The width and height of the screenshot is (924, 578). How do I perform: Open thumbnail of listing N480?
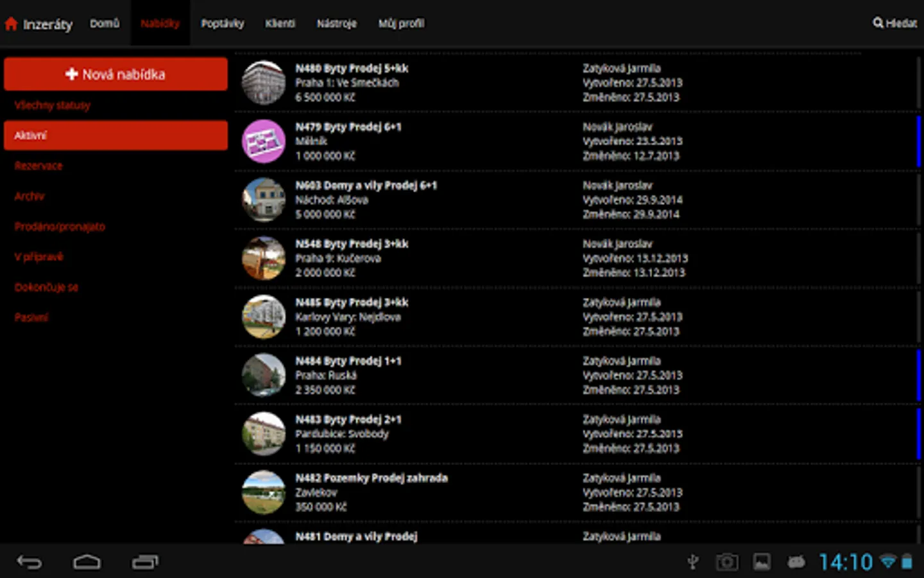(264, 83)
